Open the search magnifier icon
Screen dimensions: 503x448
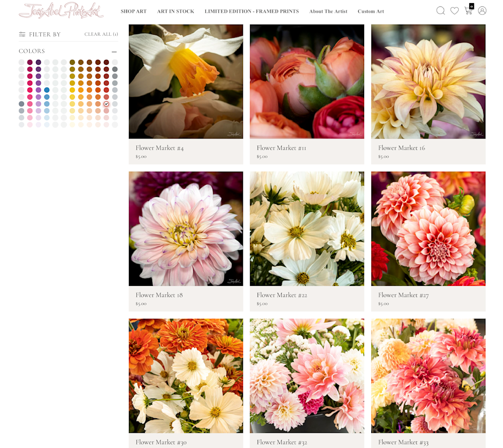[440, 11]
